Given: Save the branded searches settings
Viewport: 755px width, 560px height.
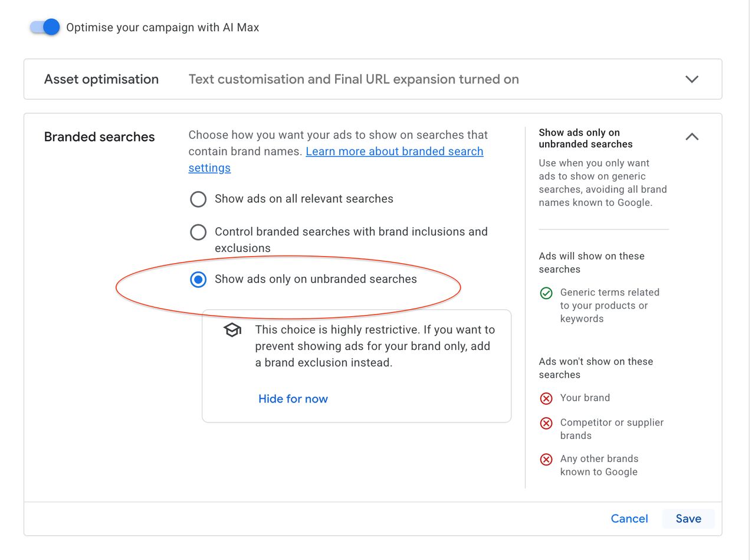Looking at the screenshot, I should click(688, 519).
